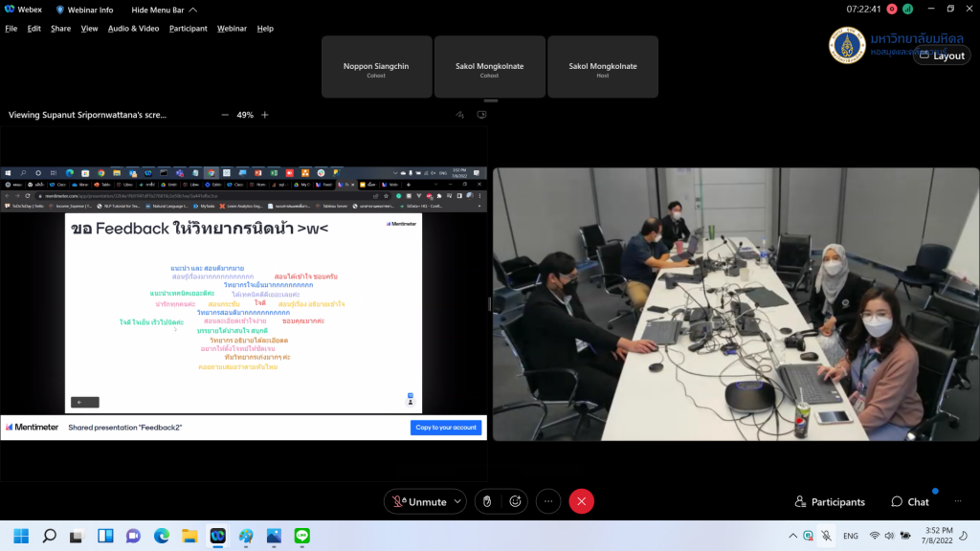The image size is (980, 551).
Task: Zoom out shared screen with minus icon
Action: 225,115
